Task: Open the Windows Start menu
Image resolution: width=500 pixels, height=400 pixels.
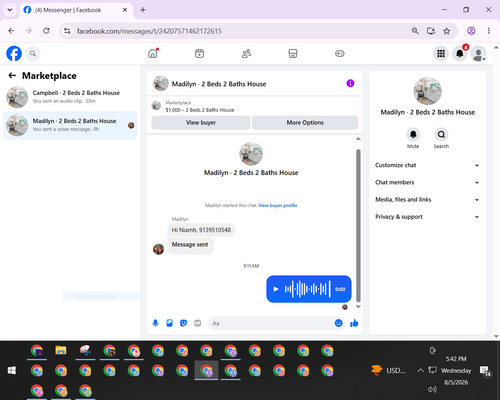Action: coord(12,370)
